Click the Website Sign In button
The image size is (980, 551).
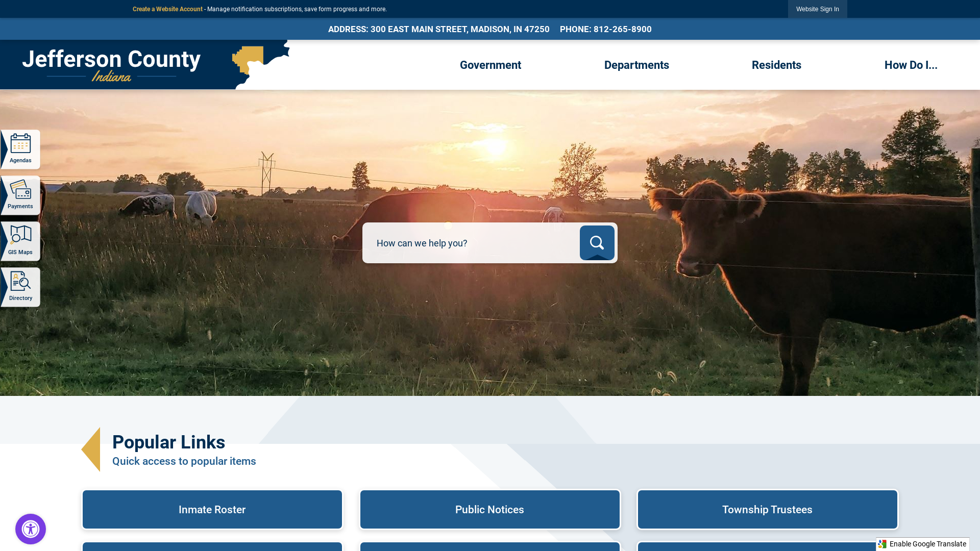coord(817,9)
